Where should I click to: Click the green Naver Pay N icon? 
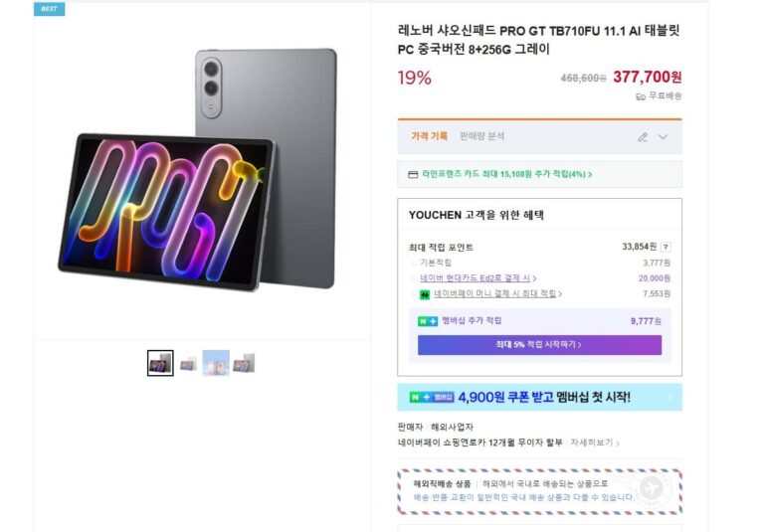click(424, 294)
